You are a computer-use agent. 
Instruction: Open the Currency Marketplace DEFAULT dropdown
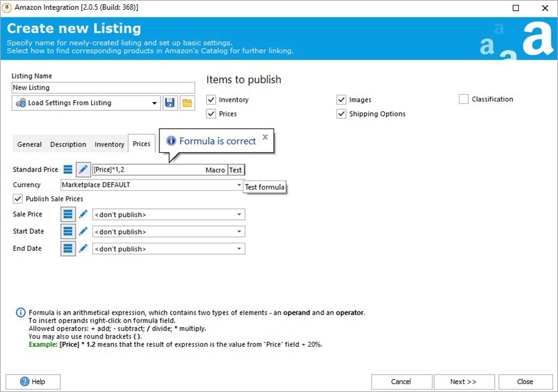coord(239,185)
